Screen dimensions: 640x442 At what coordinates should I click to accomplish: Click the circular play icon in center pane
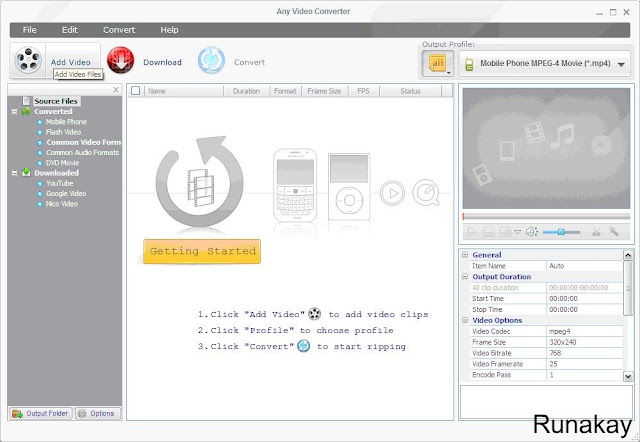(392, 193)
